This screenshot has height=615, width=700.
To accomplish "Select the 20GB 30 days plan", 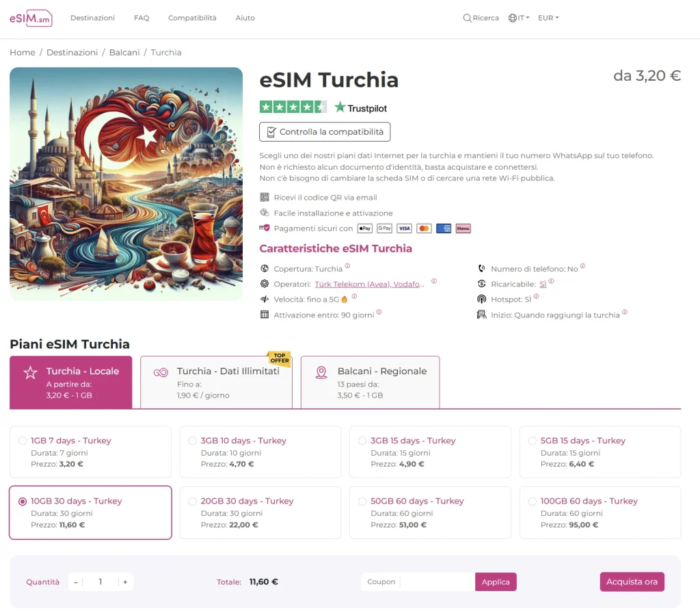I will tap(260, 512).
